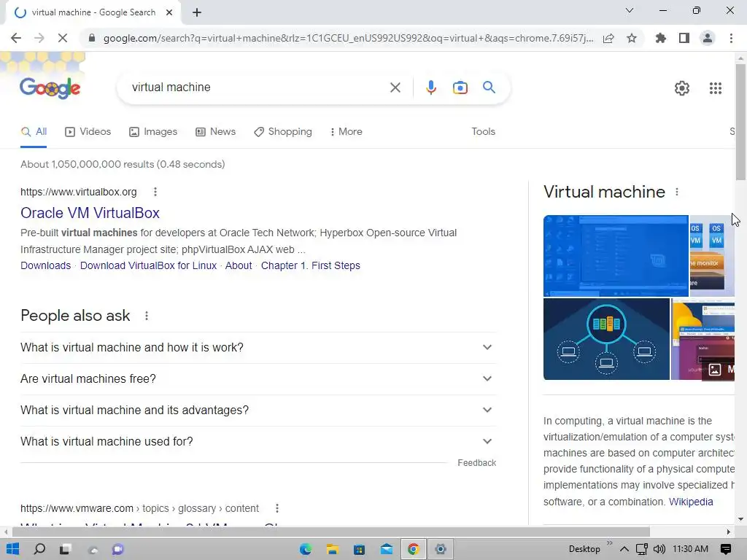Open the More search filters menu

(x=347, y=131)
